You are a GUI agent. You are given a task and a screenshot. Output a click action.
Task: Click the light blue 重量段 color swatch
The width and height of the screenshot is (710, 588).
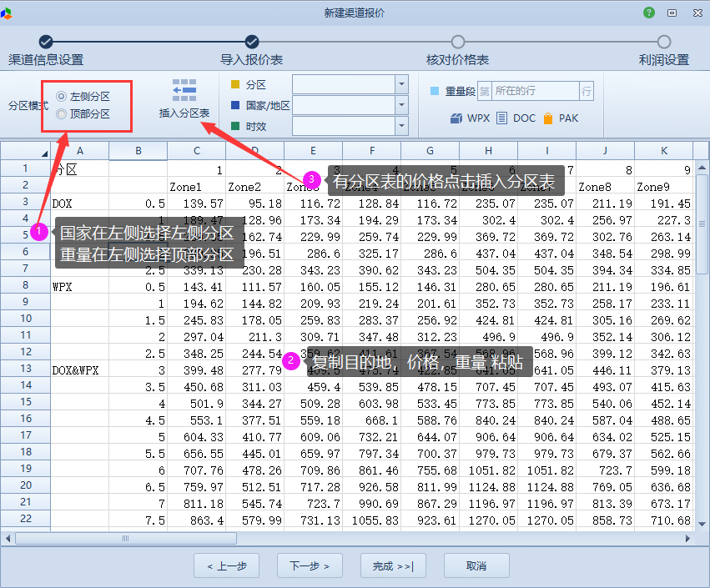(x=435, y=91)
